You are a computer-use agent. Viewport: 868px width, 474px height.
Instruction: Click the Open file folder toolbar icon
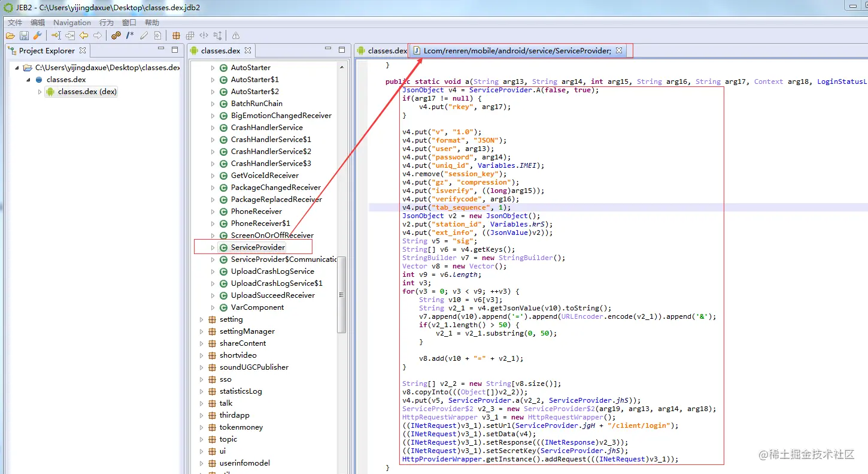pos(10,36)
